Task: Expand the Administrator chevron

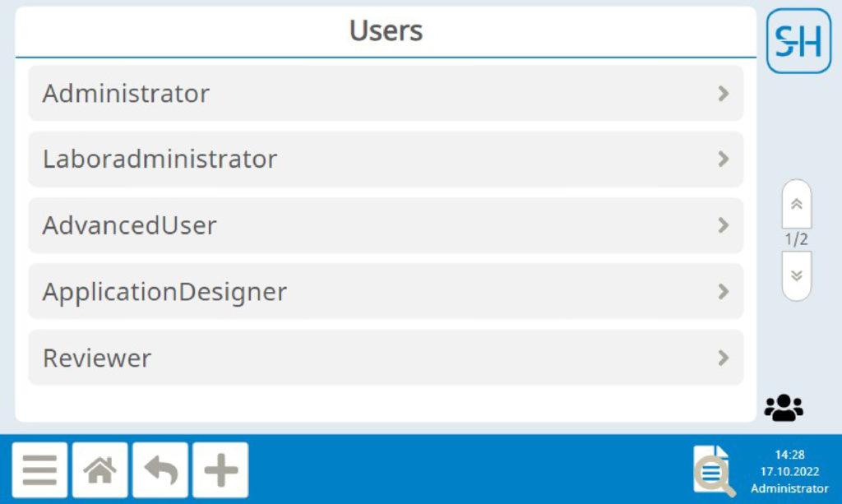Action: point(724,94)
